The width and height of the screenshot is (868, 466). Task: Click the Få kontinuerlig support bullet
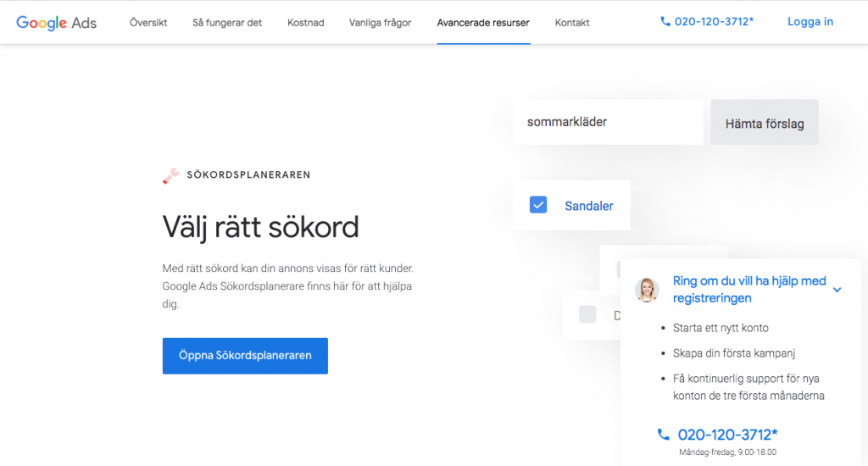(x=748, y=387)
